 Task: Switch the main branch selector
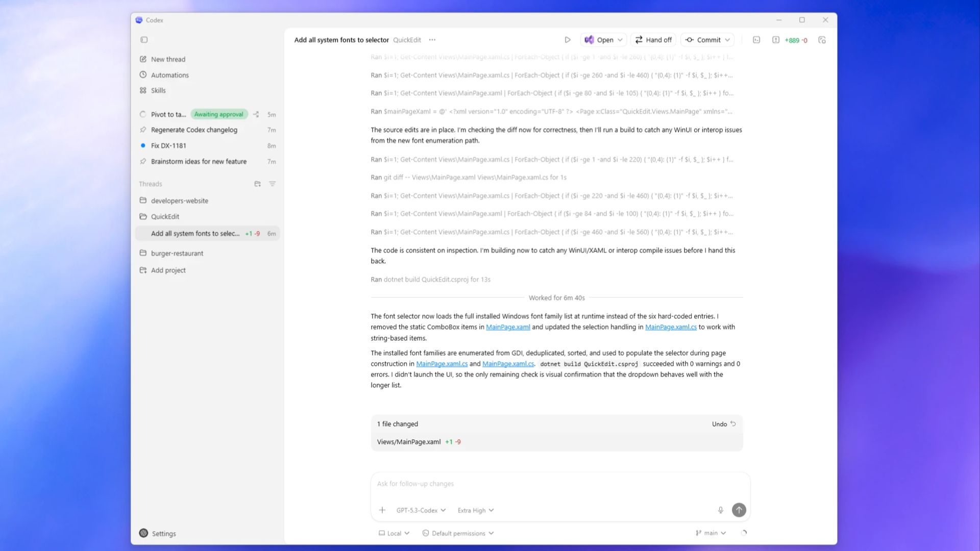(x=710, y=533)
